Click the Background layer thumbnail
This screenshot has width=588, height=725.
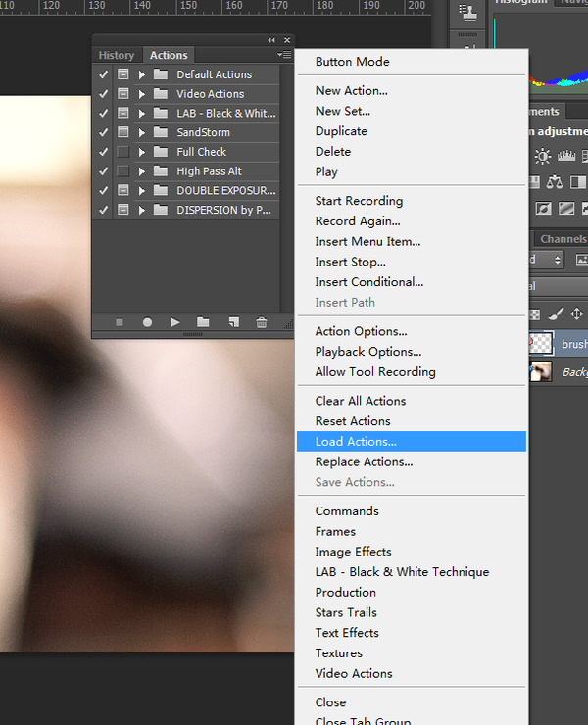pos(541,371)
